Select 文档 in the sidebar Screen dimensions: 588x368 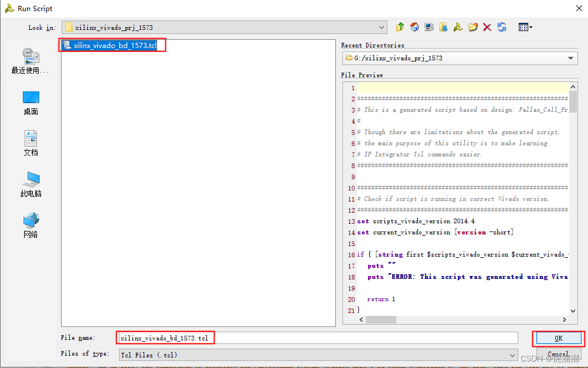30,144
